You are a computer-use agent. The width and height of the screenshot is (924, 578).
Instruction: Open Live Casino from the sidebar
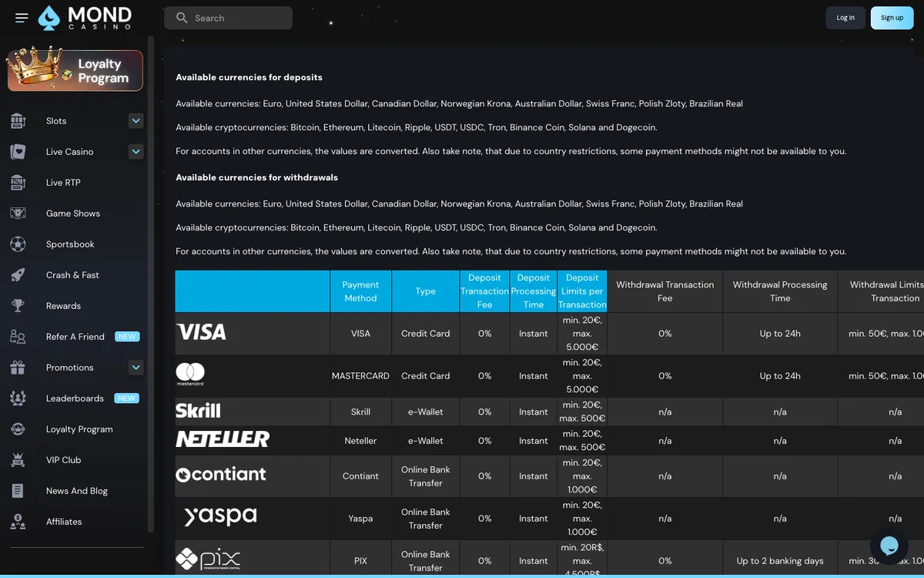point(69,152)
